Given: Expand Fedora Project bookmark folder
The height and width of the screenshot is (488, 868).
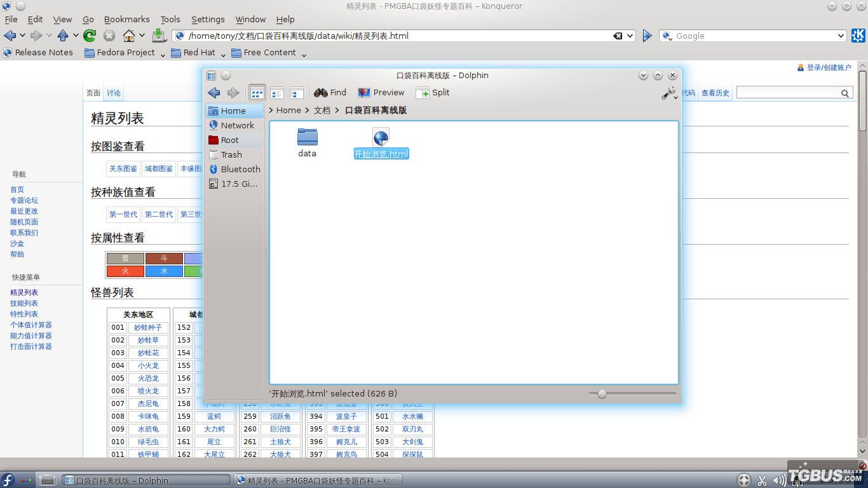Looking at the screenshot, I should (125, 53).
